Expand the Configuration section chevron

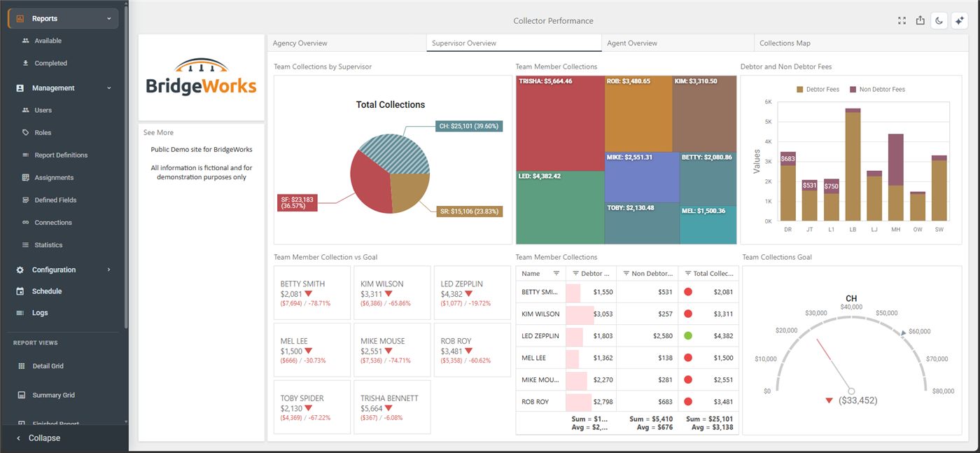[x=109, y=270]
